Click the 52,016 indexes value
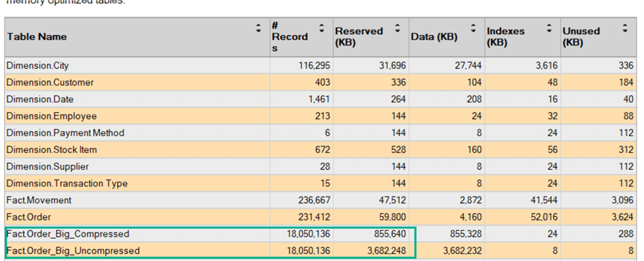The height and width of the screenshot is (261, 644). point(545,217)
